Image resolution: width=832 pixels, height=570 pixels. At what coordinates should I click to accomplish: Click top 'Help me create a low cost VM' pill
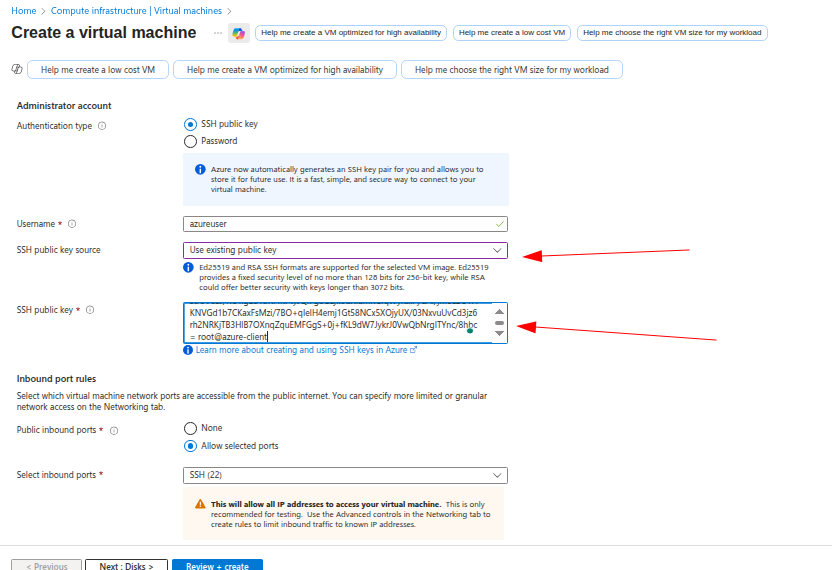coord(512,33)
